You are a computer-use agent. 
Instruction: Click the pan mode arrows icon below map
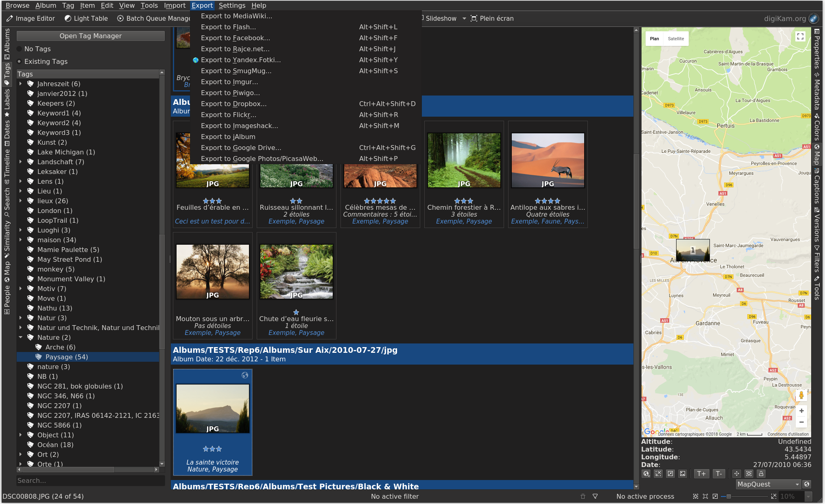coord(736,474)
